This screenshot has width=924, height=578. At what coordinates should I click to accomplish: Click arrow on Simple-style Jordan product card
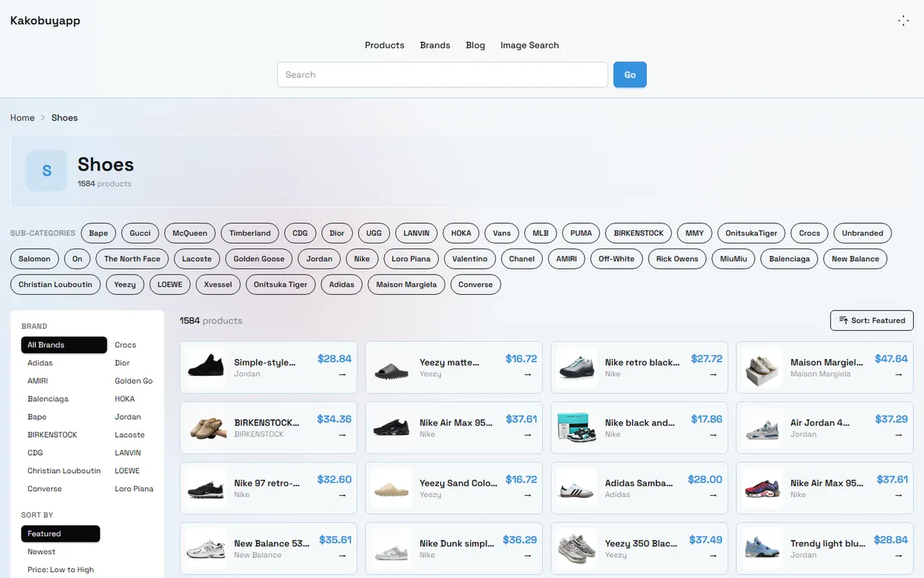tap(342, 374)
